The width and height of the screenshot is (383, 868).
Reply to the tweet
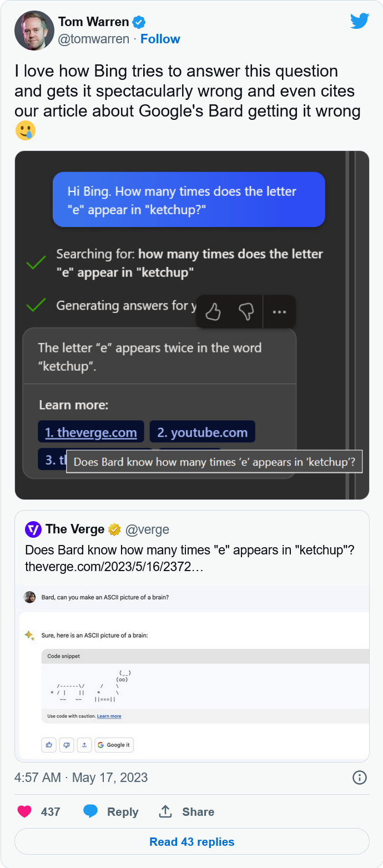coord(111,811)
